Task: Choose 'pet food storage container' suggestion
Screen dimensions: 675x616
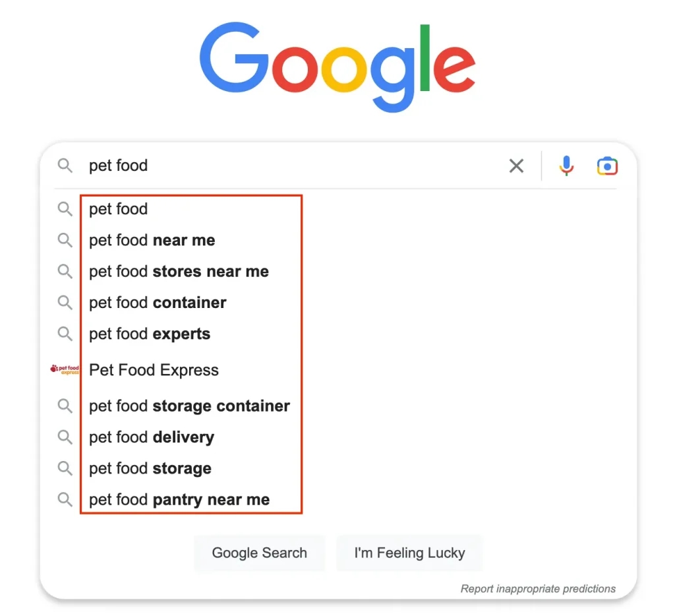Action: click(189, 406)
